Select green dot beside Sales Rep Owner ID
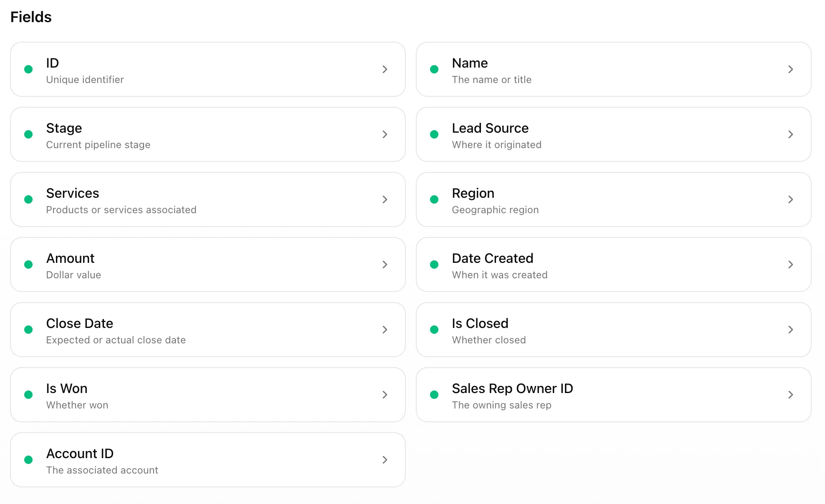 (434, 395)
